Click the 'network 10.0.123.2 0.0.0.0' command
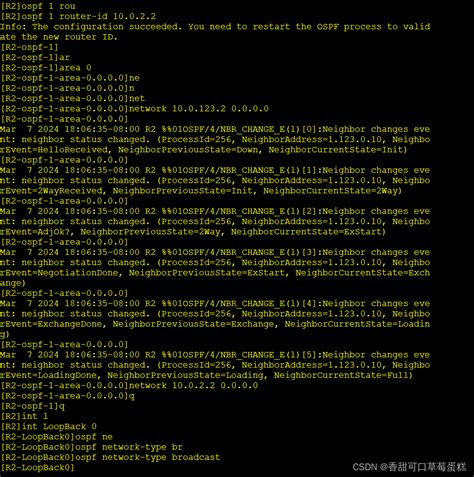 point(199,109)
